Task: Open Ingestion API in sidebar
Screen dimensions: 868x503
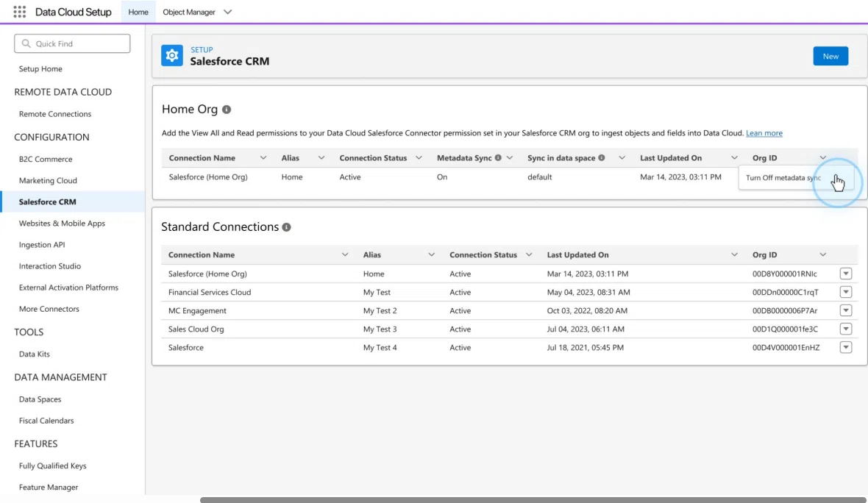Action: tap(41, 245)
